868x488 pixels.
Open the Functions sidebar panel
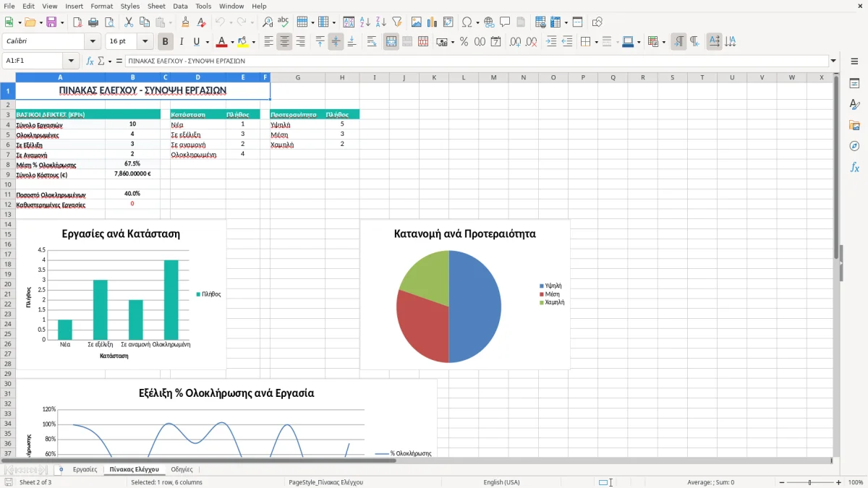click(854, 167)
